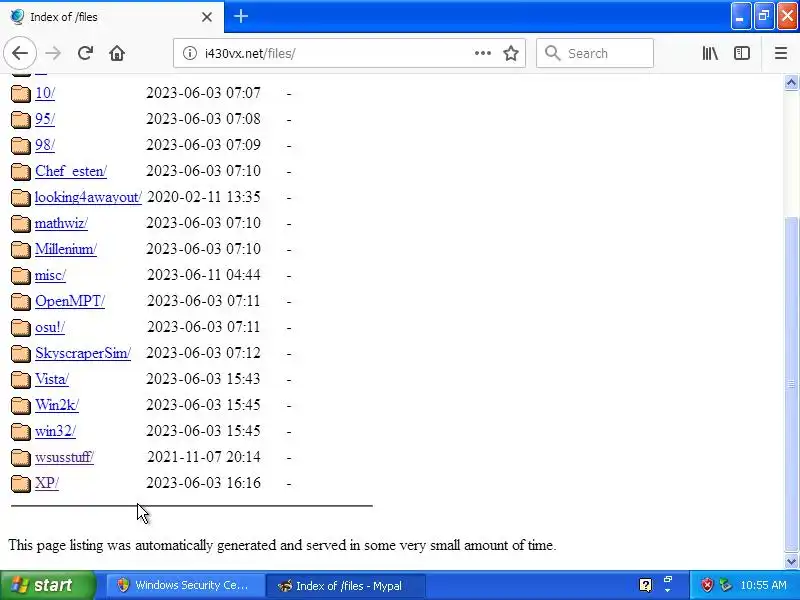Click the help question mark tray icon
Screen dimensions: 800x600
coord(645,585)
